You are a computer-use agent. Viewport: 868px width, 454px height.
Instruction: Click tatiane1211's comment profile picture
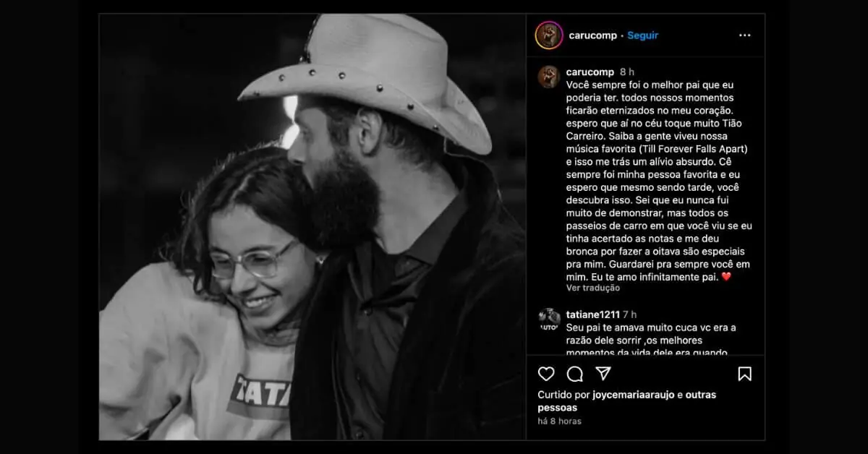pyautogui.click(x=549, y=320)
